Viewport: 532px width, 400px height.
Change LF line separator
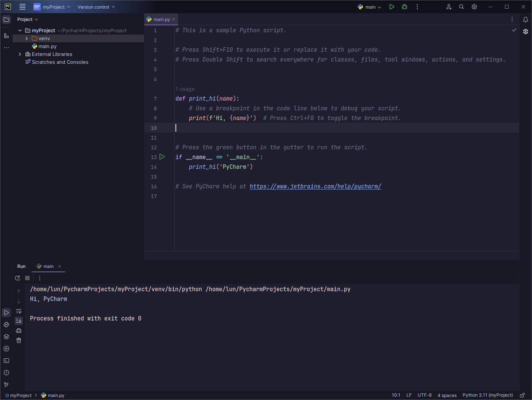pyautogui.click(x=409, y=395)
